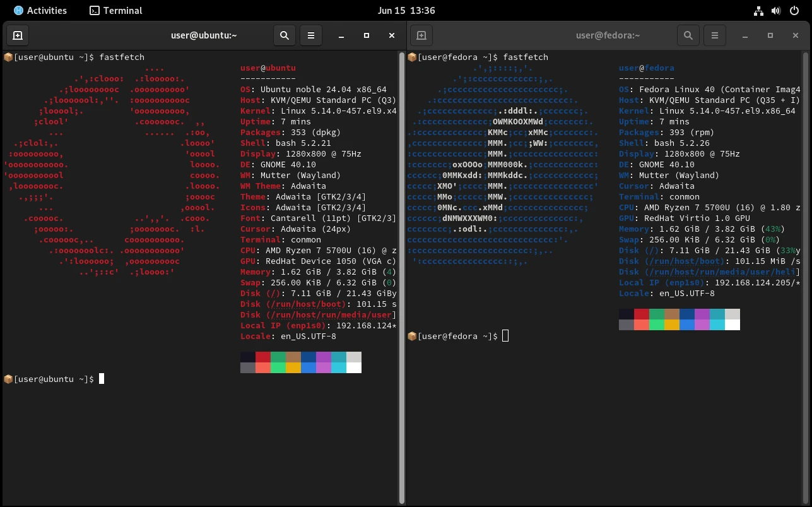Click the user@ubuntu:~ window title
Screen dimensions: 812x507
click(204, 35)
